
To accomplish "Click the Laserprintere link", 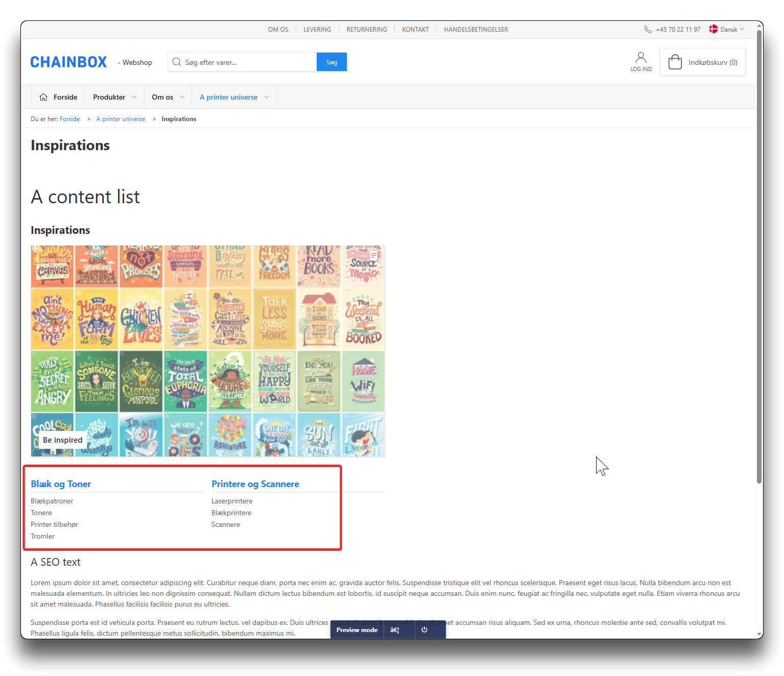I will click(232, 501).
